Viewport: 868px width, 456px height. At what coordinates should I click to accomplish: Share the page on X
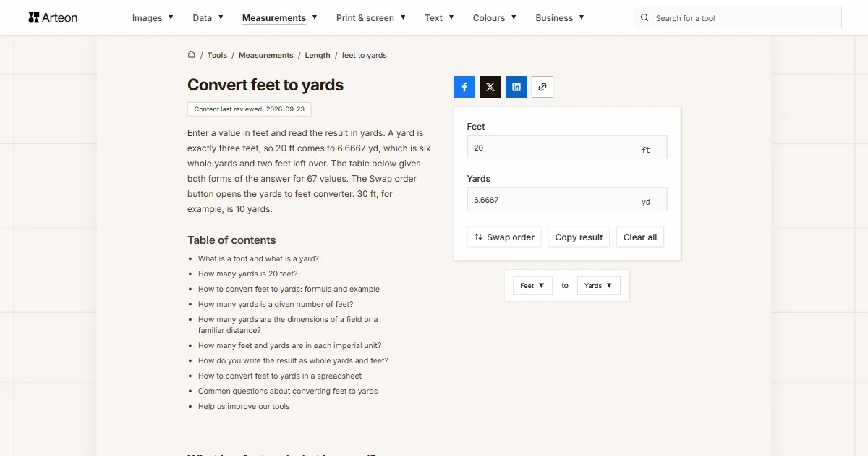(x=490, y=87)
